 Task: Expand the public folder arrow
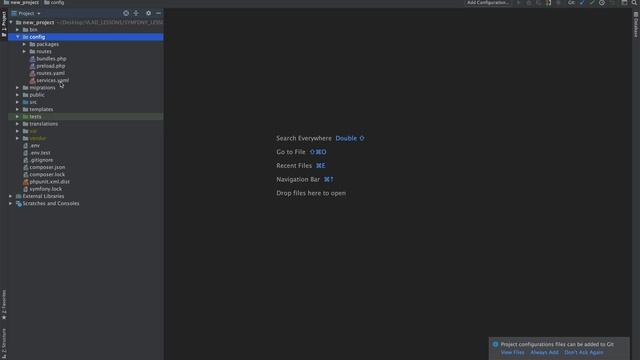(x=18, y=95)
